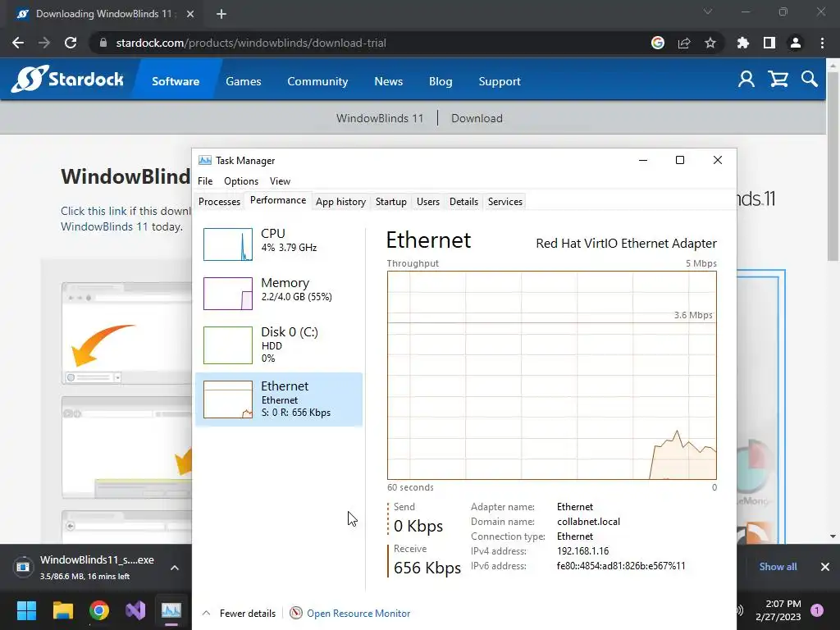Viewport: 840px width, 630px height.
Task: Open News in Stardock navigation
Action: pos(388,81)
